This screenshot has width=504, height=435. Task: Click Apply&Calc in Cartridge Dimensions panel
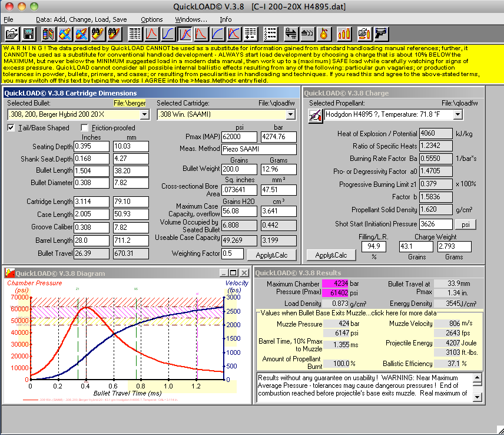[x=271, y=255]
